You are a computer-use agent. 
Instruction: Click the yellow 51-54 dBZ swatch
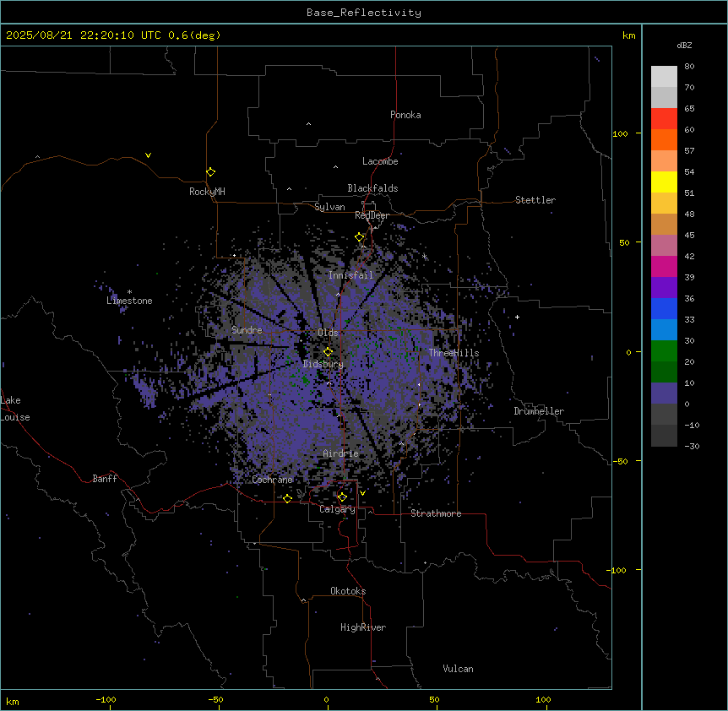[x=664, y=182]
